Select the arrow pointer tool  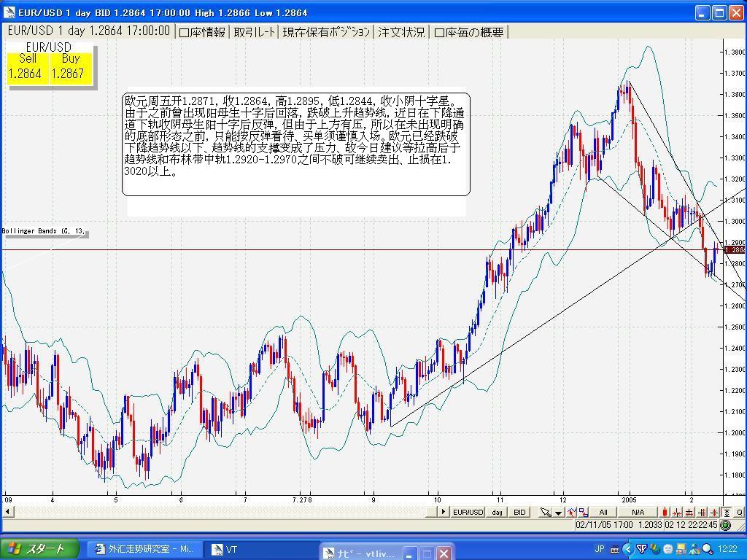(x=546, y=512)
